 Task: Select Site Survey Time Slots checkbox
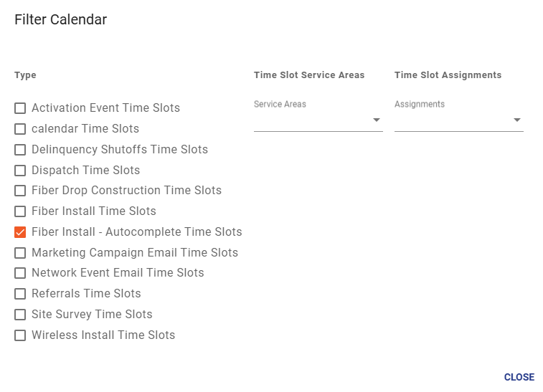(20, 315)
